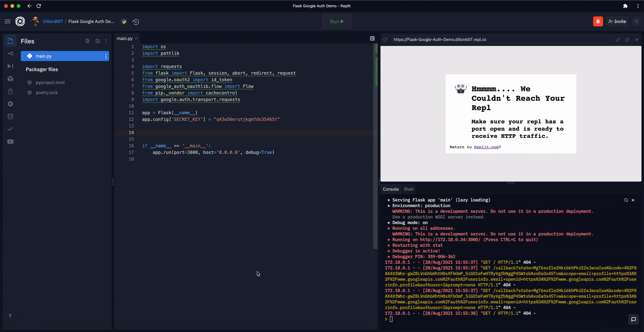Screen dimensions: 644x332
Task: Click the Packager files heading
Action: coord(42,69)
